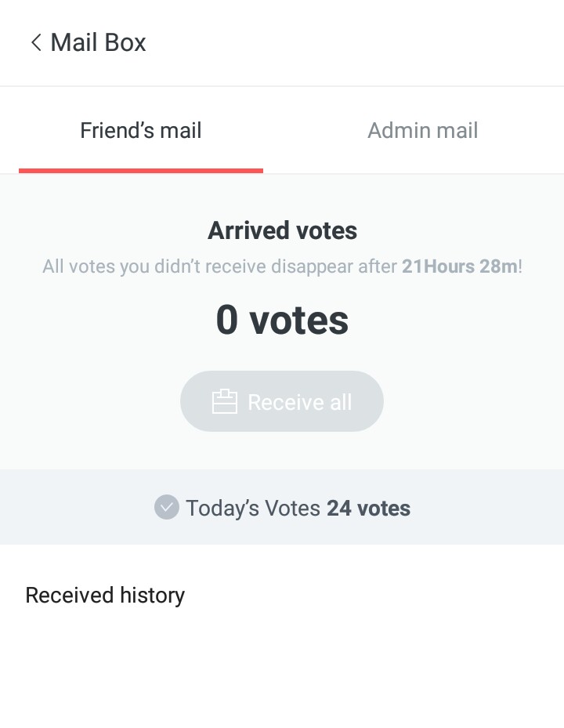The width and height of the screenshot is (564, 728).
Task: Click the Receive all button label text
Action: [299, 402]
